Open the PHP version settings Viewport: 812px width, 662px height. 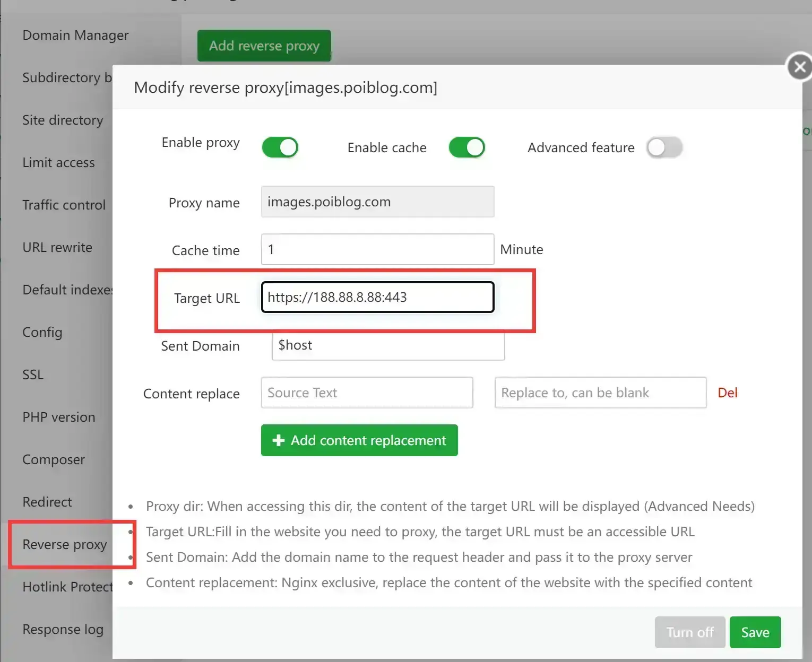coord(59,417)
